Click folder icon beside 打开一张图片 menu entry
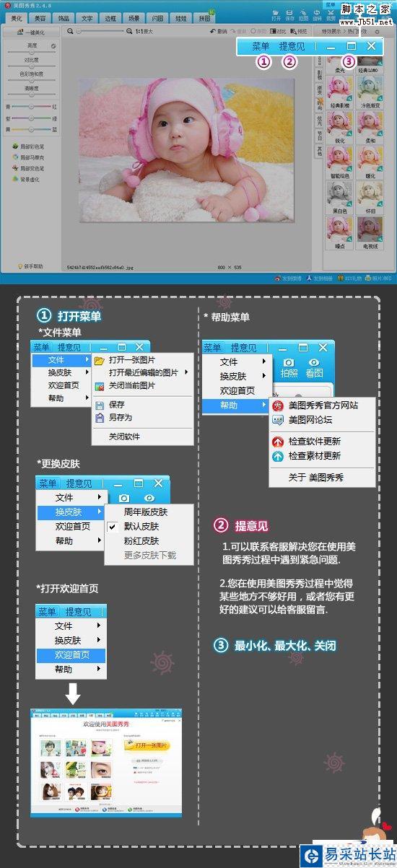The height and width of the screenshot is (868, 397). tap(99, 360)
